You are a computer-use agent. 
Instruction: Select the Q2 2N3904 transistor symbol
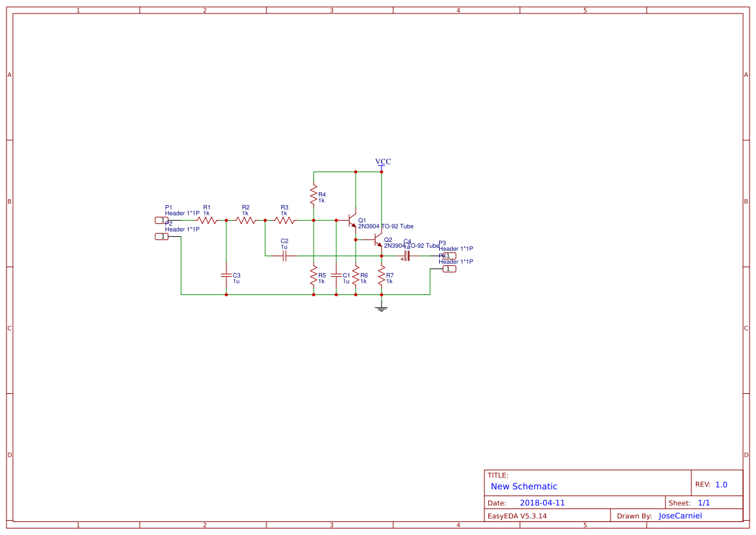coord(378,240)
